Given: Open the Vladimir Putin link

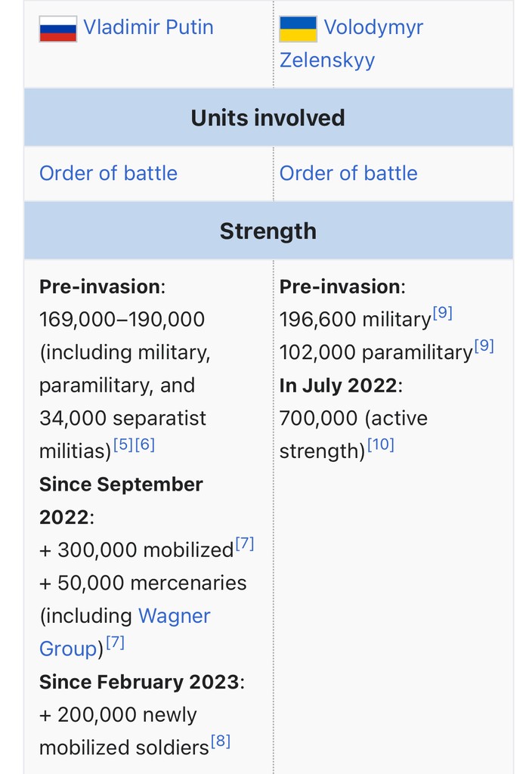Looking at the screenshot, I should pos(148,27).
